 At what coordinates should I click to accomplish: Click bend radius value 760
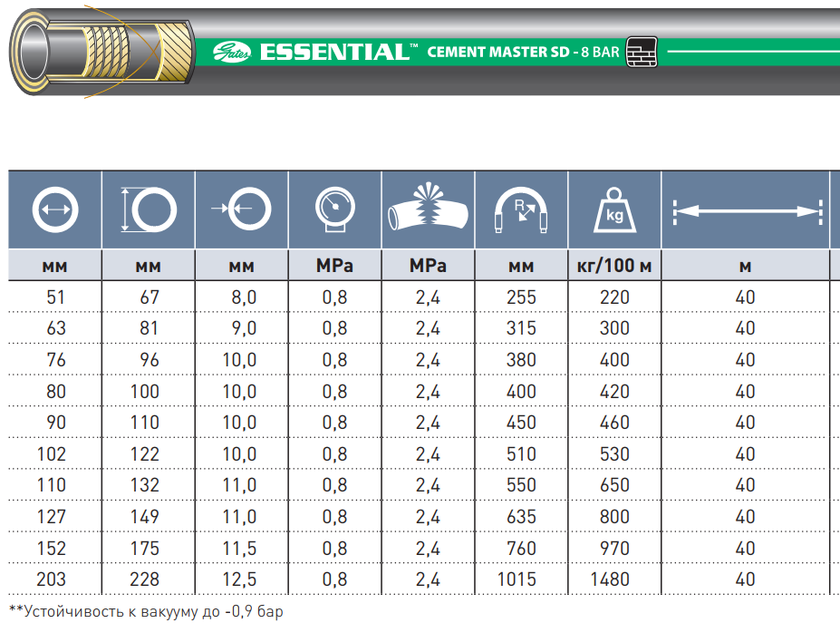521,549
